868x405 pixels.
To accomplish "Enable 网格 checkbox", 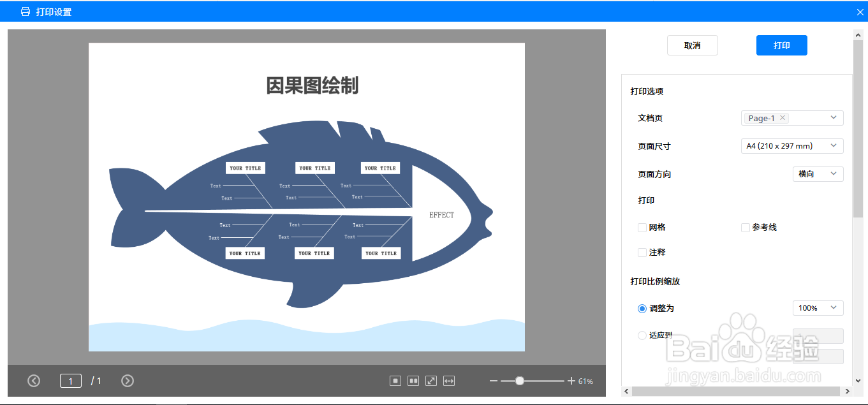I will coord(642,228).
